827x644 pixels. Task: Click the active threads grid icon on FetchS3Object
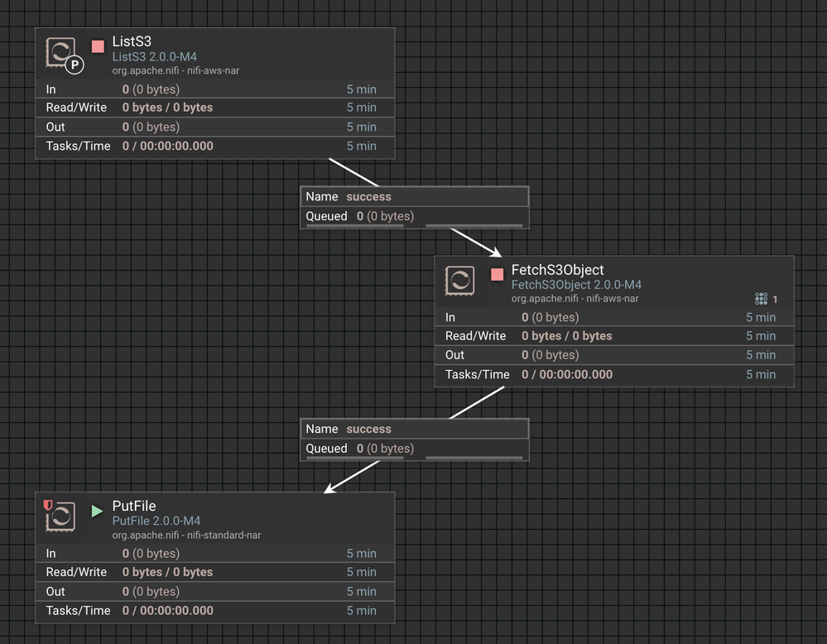click(x=761, y=299)
